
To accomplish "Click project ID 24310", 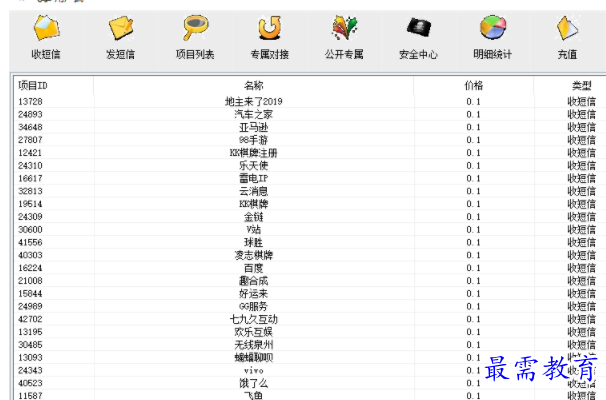I will click(30, 165).
